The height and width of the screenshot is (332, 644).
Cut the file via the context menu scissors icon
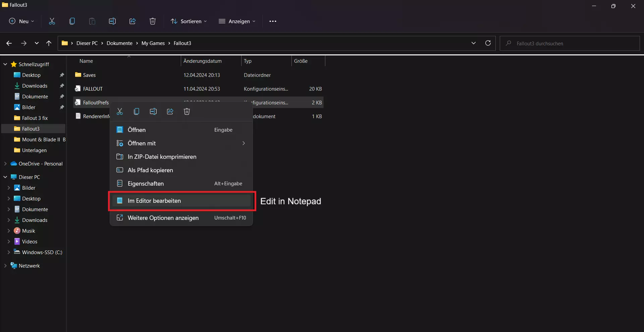[120, 111]
